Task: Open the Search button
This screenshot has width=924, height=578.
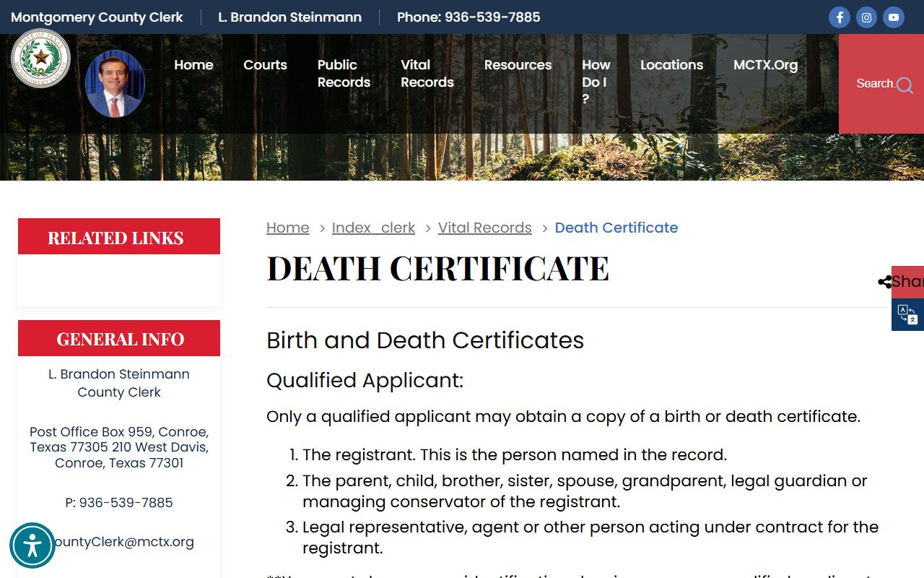Action: point(881,84)
